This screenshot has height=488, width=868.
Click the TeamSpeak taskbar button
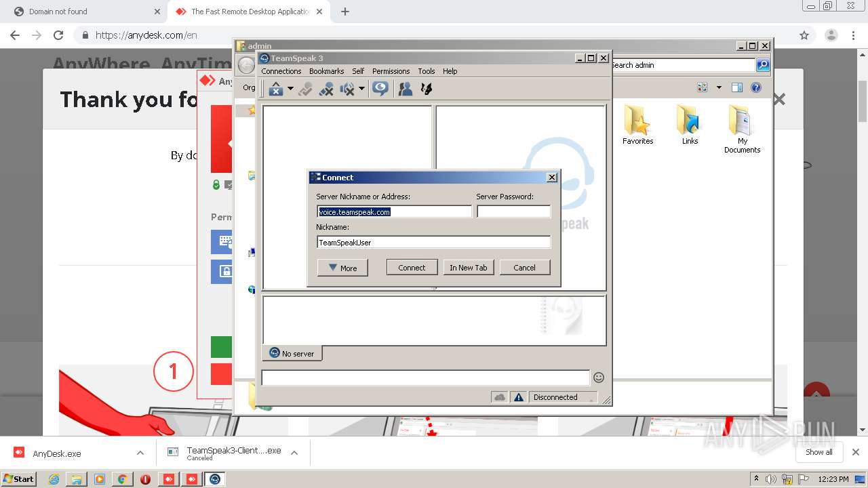[216, 479]
